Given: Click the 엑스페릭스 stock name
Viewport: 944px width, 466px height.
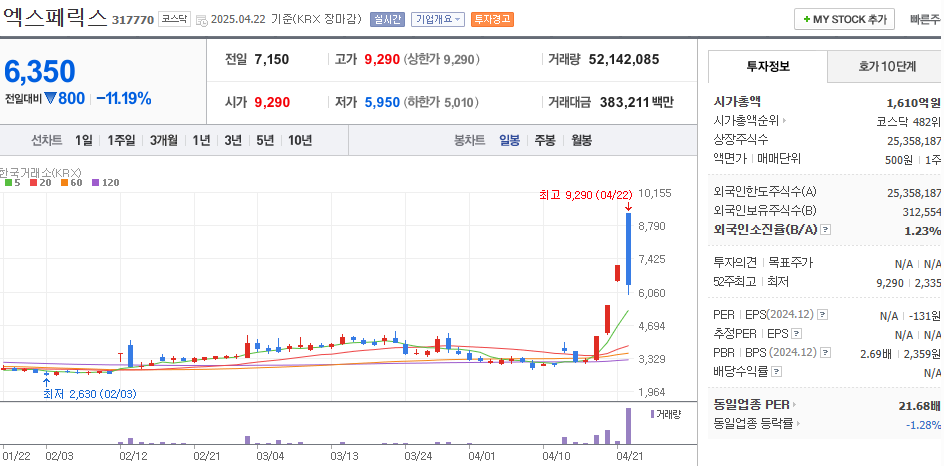Looking at the screenshot, I should (54, 17).
